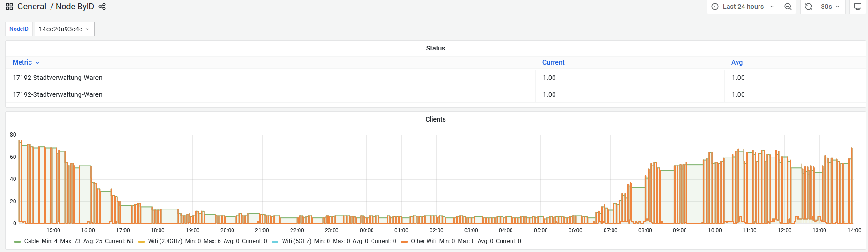
Task: Toggle Wifi (5GHz) series in legend
Action: click(297, 241)
